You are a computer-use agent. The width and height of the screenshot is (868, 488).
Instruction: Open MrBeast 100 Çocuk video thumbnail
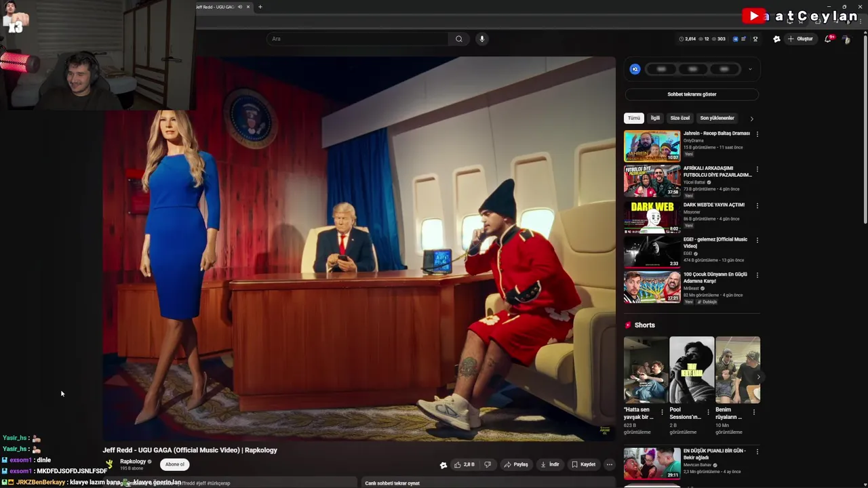[652, 287]
